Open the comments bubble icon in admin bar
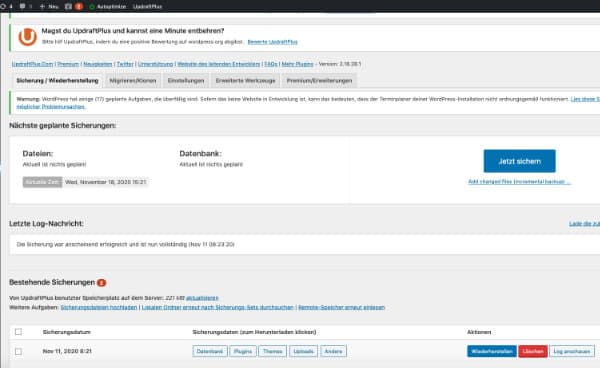 click(x=25, y=6)
